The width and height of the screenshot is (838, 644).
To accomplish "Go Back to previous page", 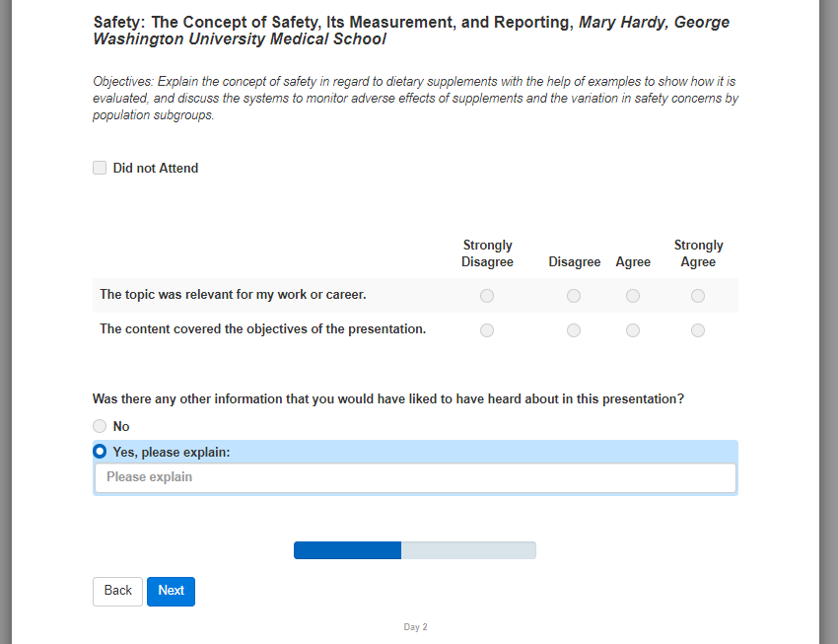I will tap(117, 591).
